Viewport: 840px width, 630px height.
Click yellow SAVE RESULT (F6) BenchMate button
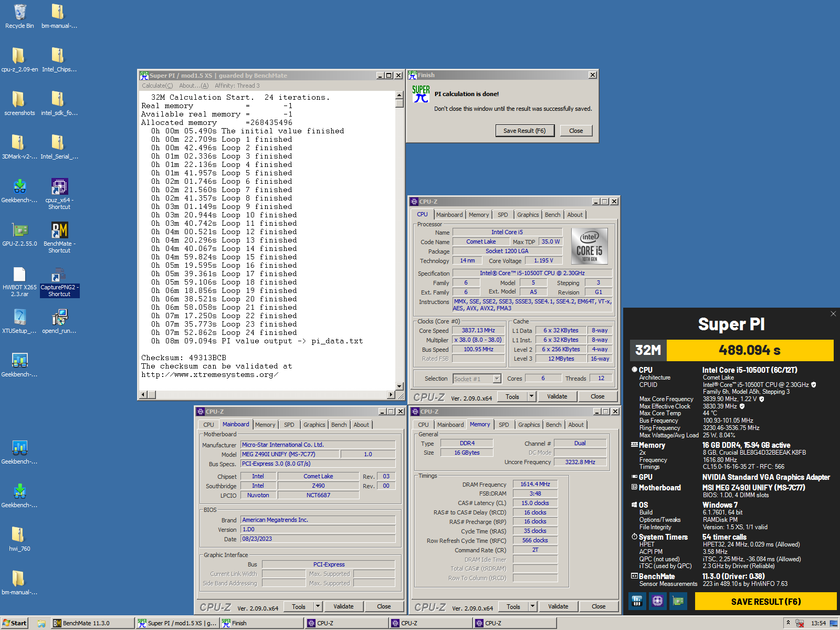(x=765, y=601)
